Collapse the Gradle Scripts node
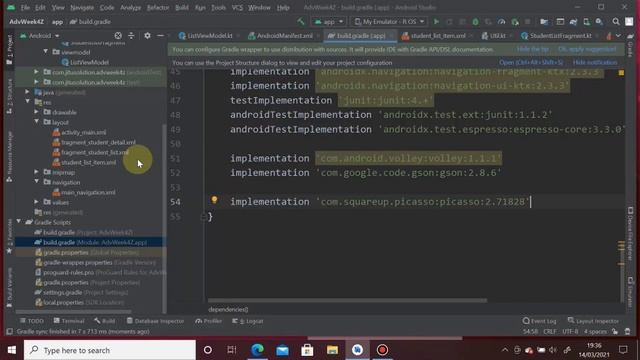 point(19,222)
